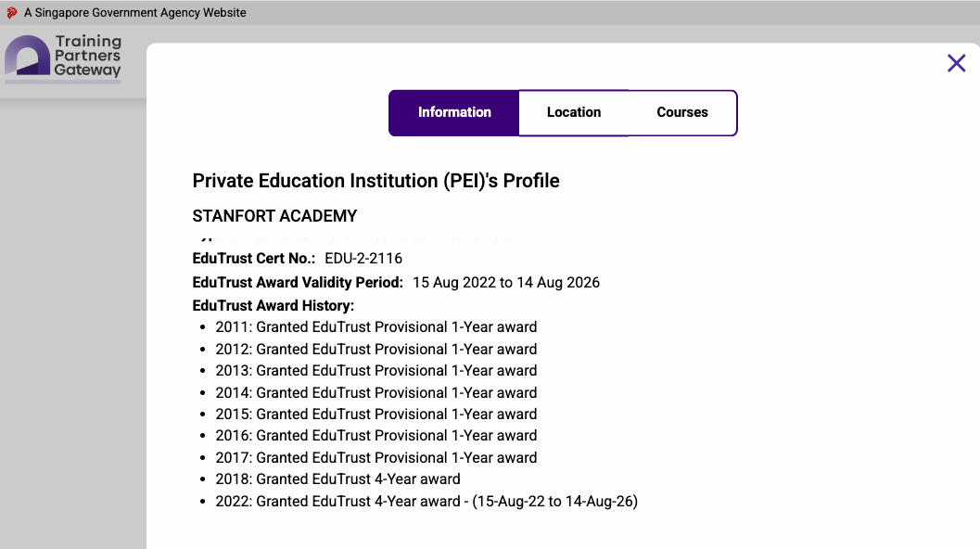The height and width of the screenshot is (549, 980).
Task: Click the Private Education Institution Profile heading
Action: click(x=375, y=180)
